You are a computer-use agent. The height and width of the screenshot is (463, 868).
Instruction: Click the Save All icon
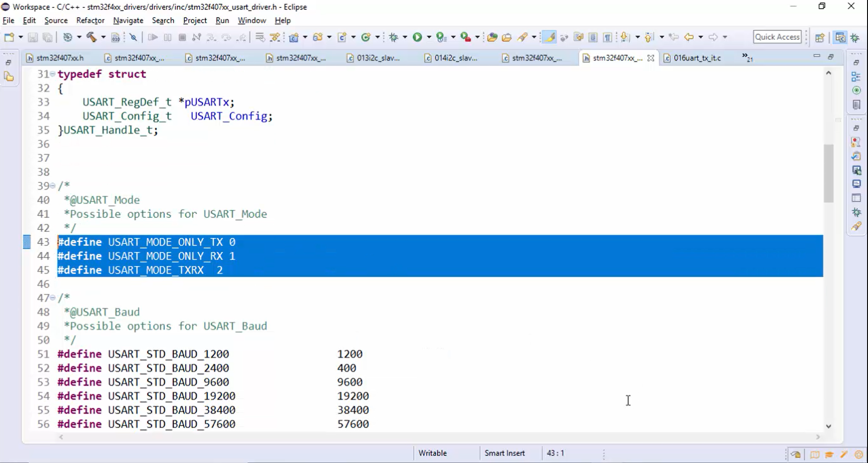tap(48, 37)
